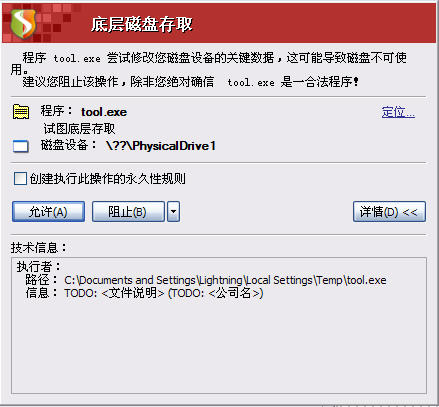Image resolution: width=439 pixels, height=407 pixels.
Task: Enable the permanent rule checkbox
Action: [20, 178]
